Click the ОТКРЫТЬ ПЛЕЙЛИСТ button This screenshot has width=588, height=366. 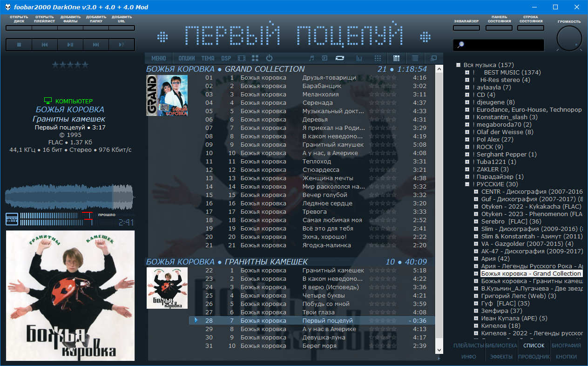[45, 28]
